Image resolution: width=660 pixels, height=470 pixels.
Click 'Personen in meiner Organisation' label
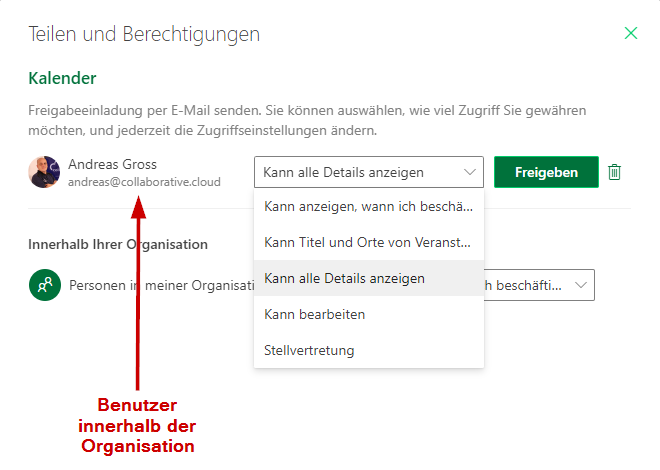pos(161,285)
